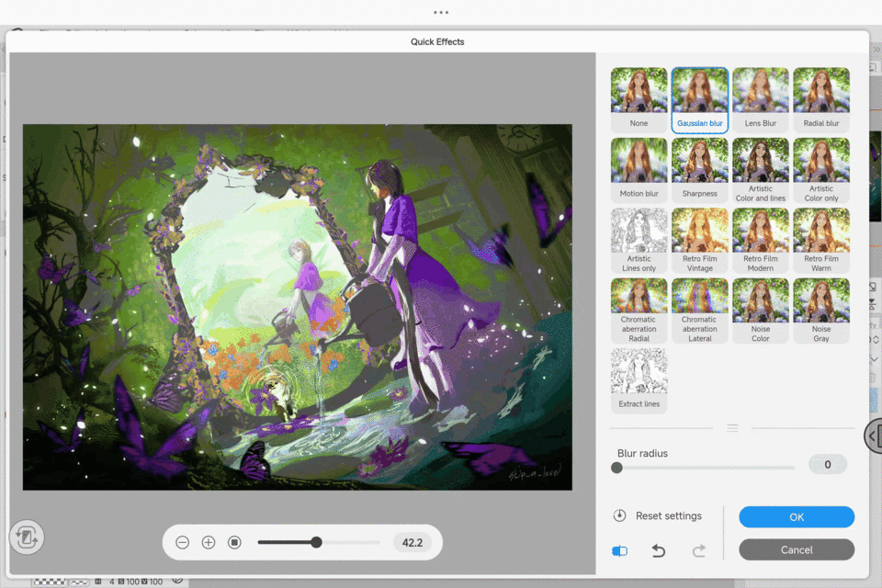Click the zoom in plus icon
Viewport: 882px width, 588px height.
[x=209, y=543]
